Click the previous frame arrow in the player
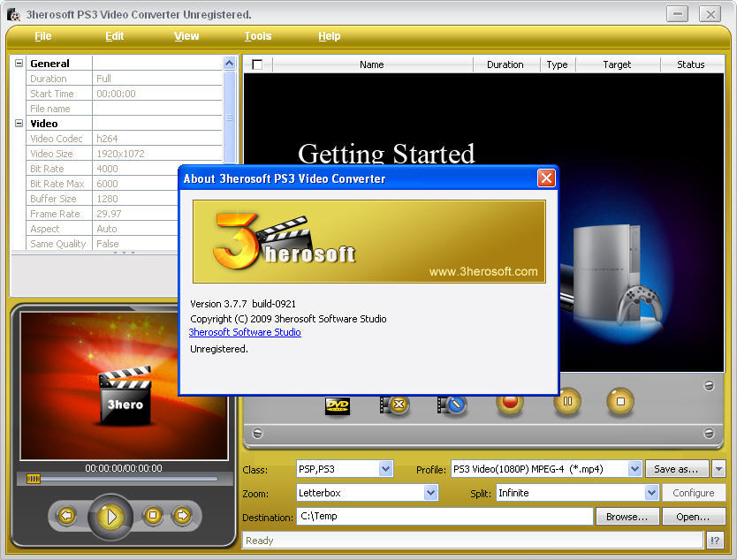The image size is (737, 560). tap(66, 515)
